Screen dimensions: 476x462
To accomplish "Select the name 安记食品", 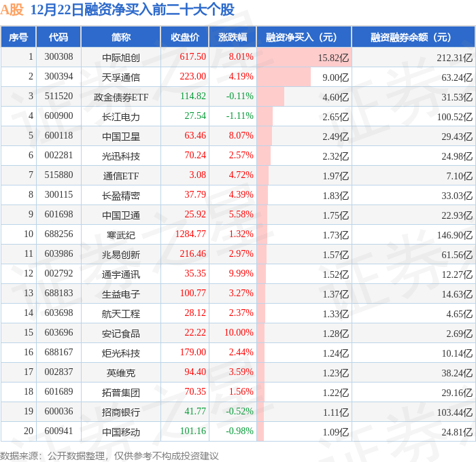I will 121,334.
